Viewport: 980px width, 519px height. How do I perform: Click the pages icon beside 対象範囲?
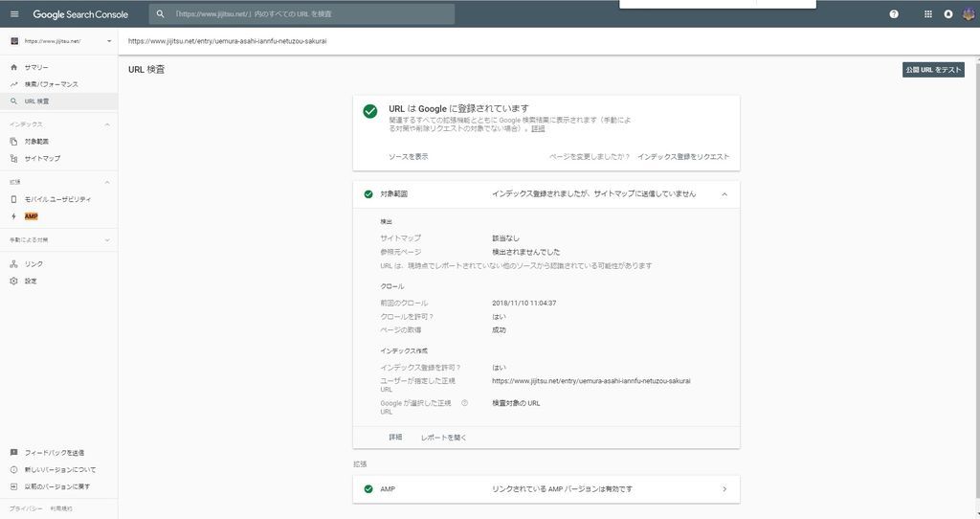coord(13,142)
